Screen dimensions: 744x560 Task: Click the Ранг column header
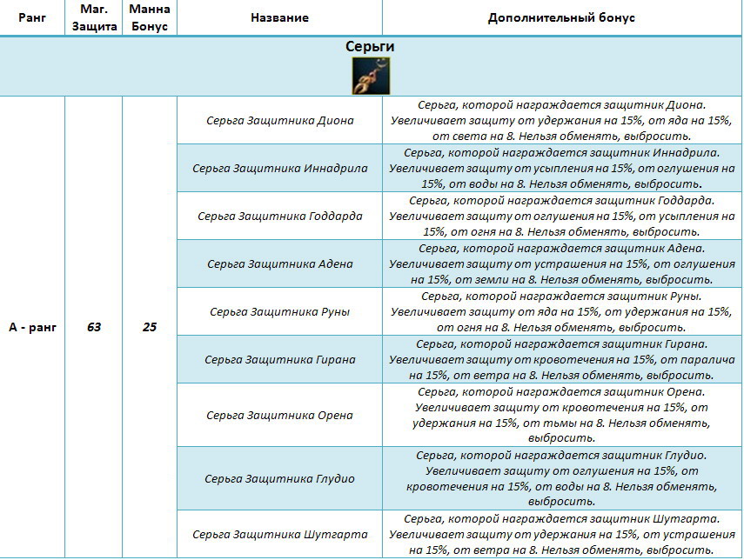[x=32, y=17]
